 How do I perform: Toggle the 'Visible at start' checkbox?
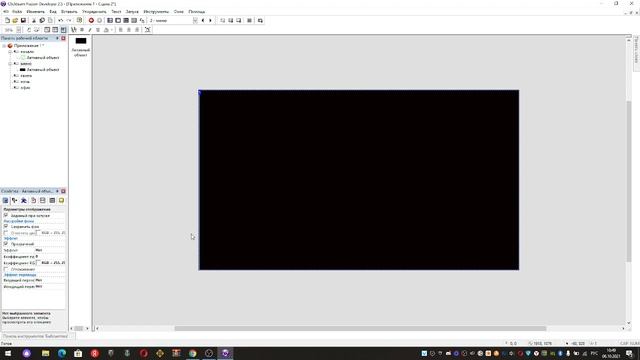tap(6, 215)
